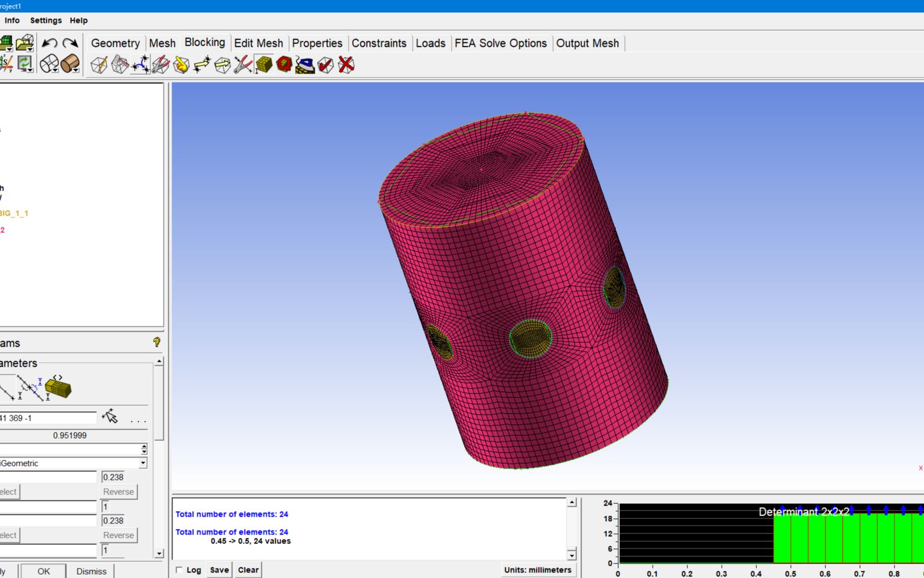This screenshot has width=924, height=578.
Task: Click the three-dots options next to edge selector
Action: [x=138, y=421]
